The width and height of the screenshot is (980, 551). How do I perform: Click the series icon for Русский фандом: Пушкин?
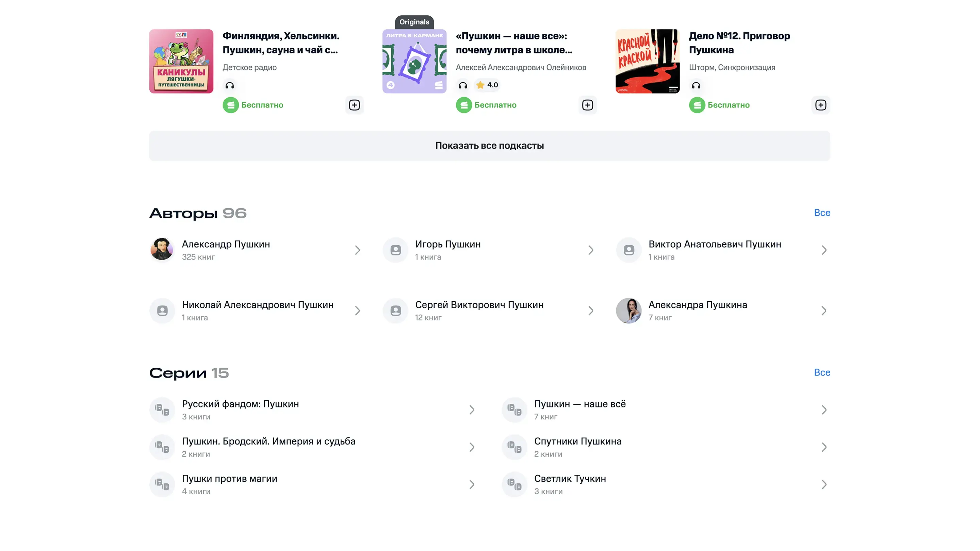162,410
